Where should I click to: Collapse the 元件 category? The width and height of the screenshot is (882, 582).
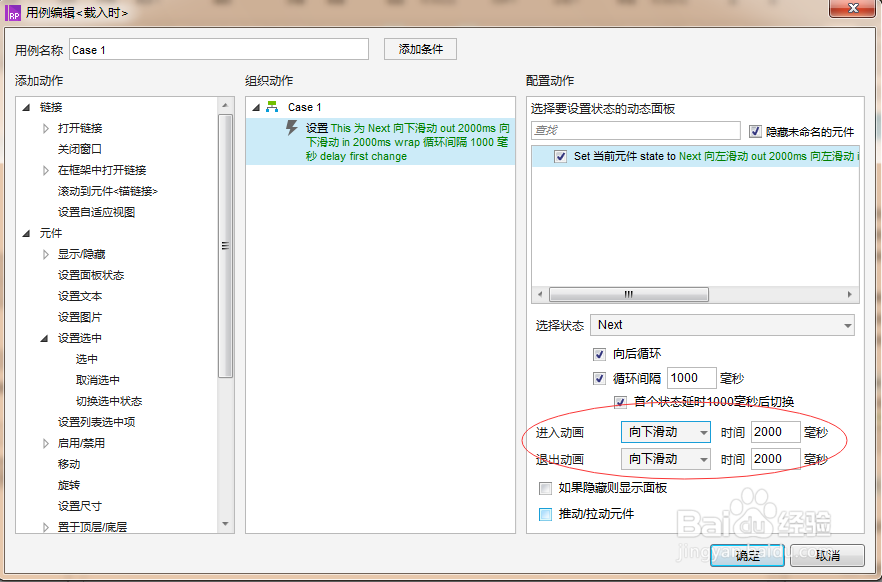tap(26, 233)
